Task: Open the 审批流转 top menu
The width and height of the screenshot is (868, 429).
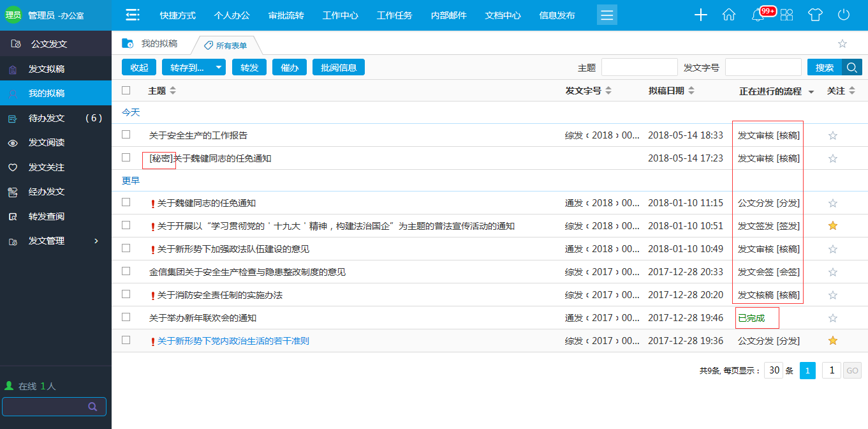Action: click(x=286, y=15)
